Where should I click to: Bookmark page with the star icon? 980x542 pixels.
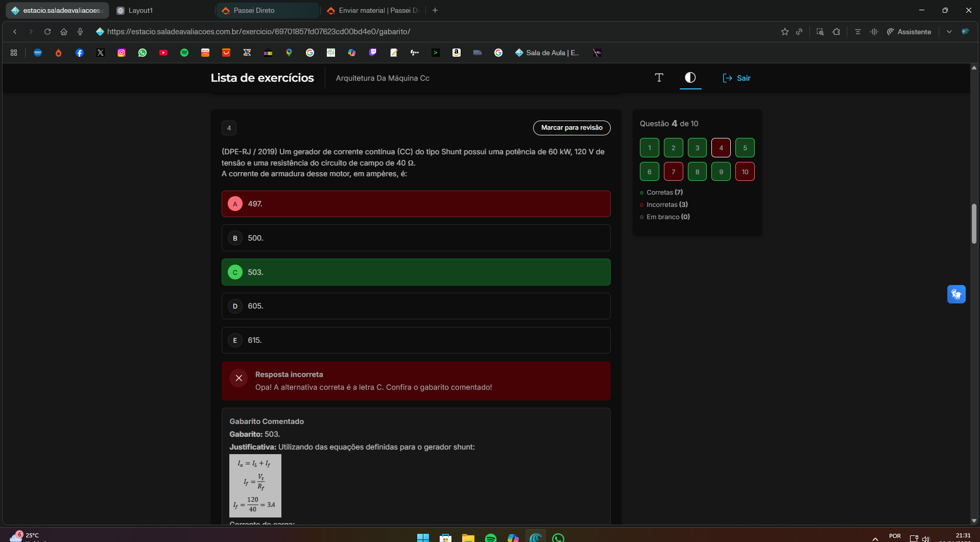click(x=784, y=32)
